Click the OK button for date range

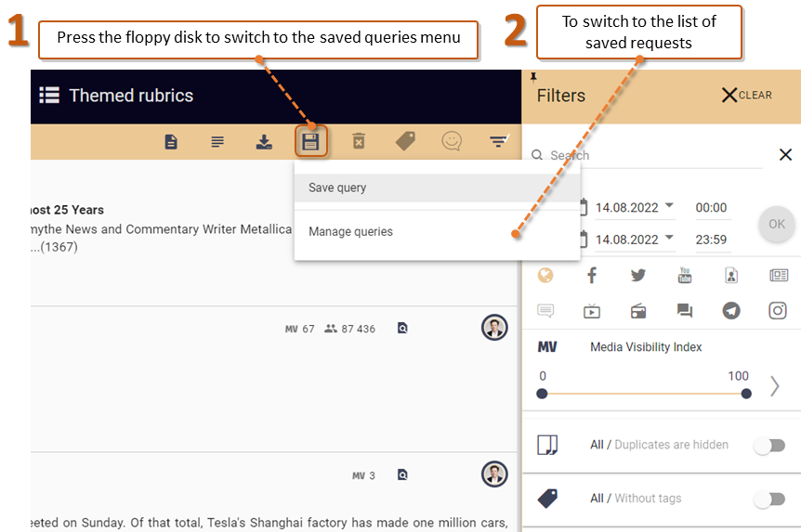[x=777, y=224]
